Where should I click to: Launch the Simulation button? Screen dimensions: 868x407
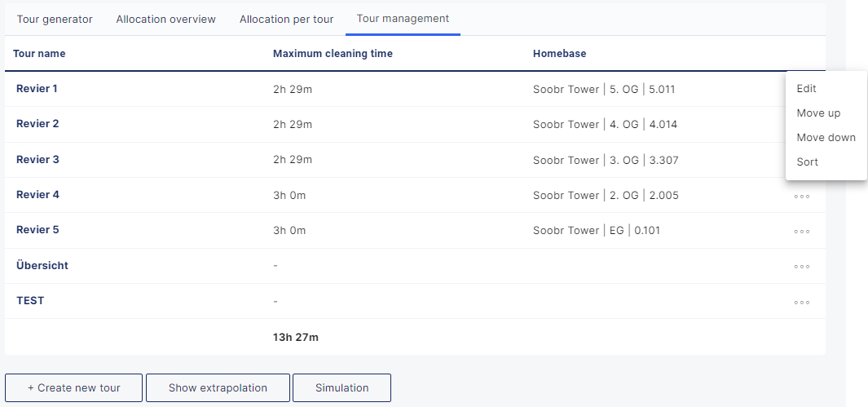(341, 388)
